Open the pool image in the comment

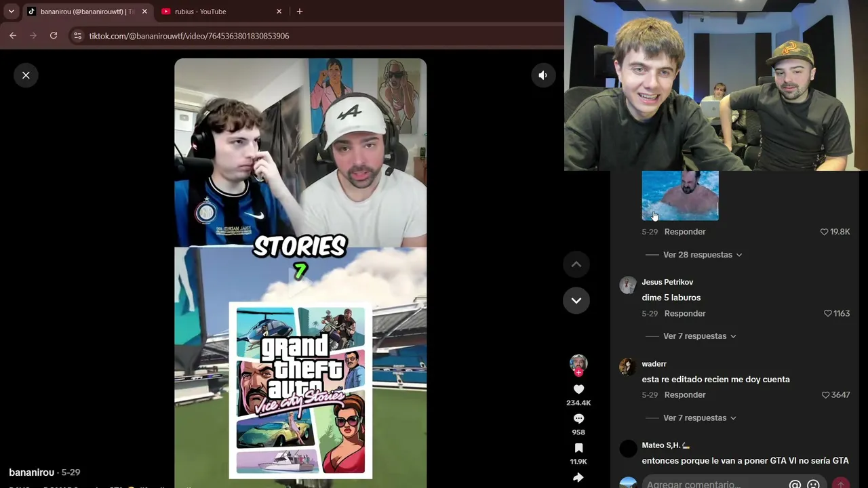click(x=680, y=196)
